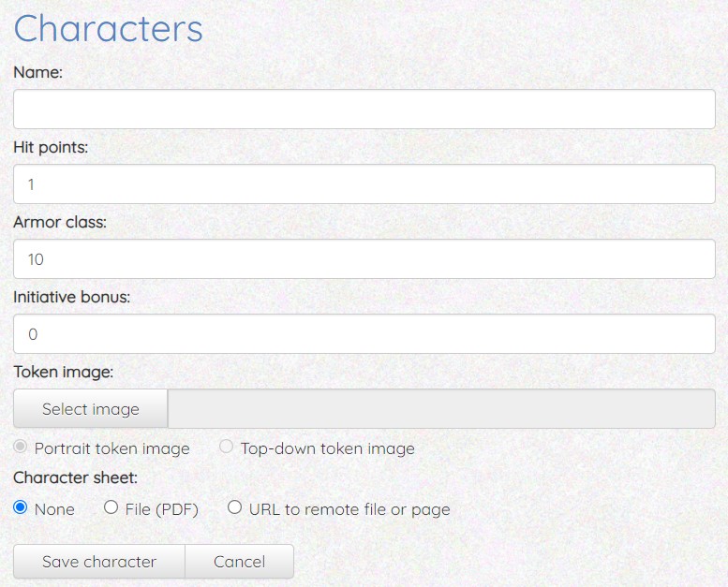Click the "Armor class:" label
728x587 pixels.
60,222
